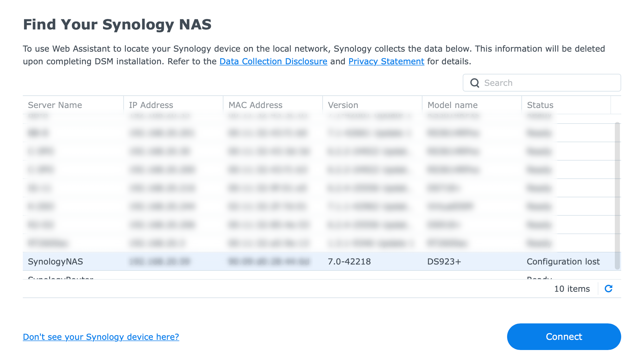
Task: Sort by IP Address column header
Action: point(173,105)
